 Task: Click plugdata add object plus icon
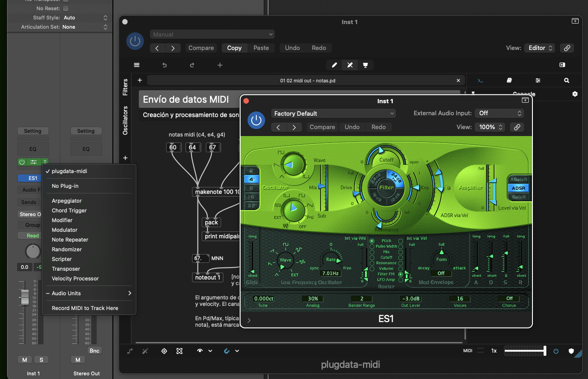(x=220, y=65)
